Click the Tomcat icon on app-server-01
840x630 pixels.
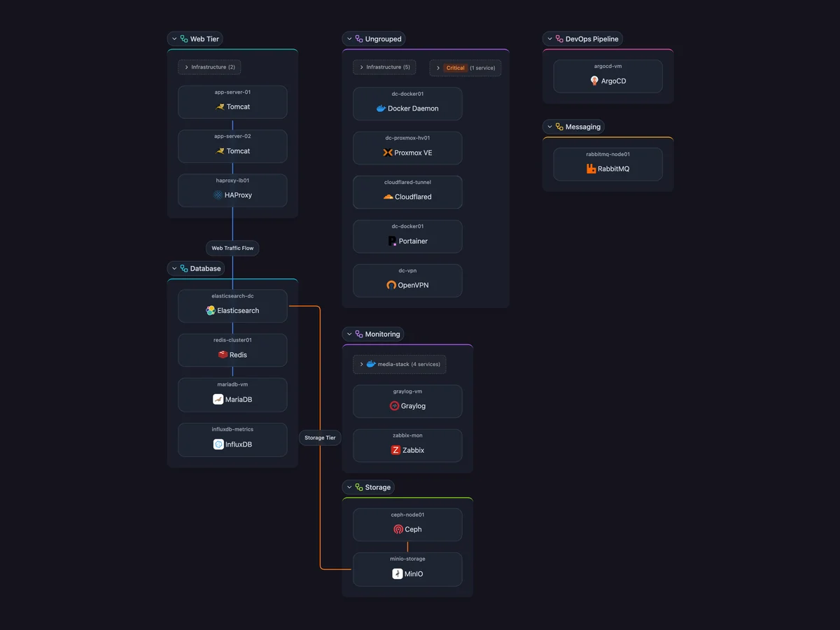(220, 107)
